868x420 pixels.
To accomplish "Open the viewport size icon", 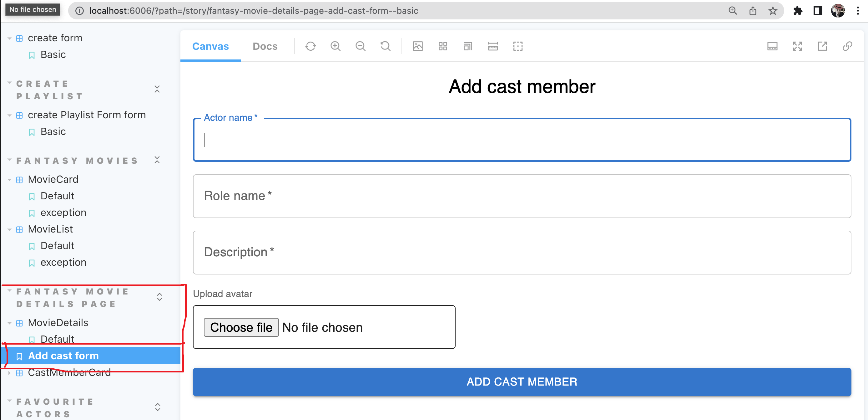I will click(468, 46).
